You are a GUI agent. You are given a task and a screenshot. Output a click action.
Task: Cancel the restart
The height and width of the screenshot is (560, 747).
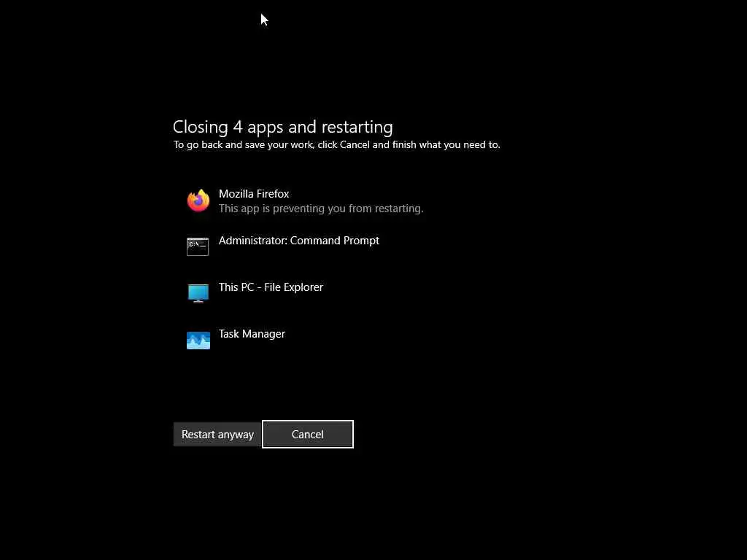[x=308, y=435]
